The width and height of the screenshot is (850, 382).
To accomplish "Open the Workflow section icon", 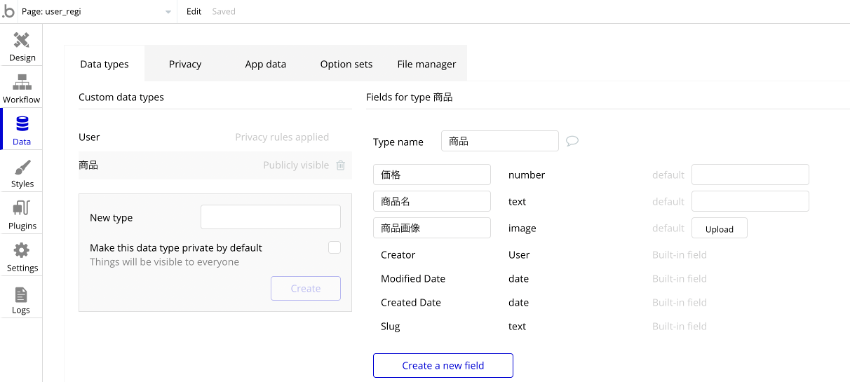I will (x=22, y=82).
